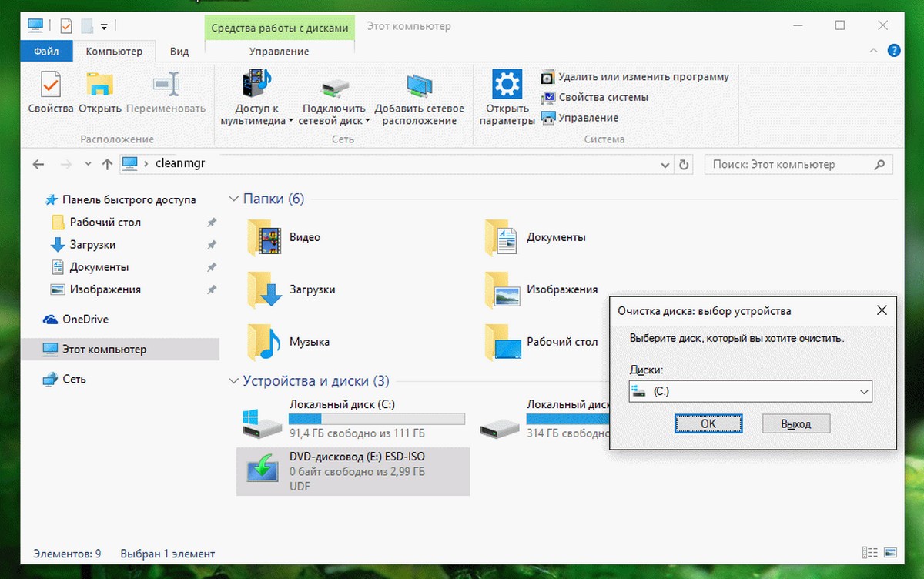Click the search magnifier icon
The height and width of the screenshot is (579, 924).
880,165
